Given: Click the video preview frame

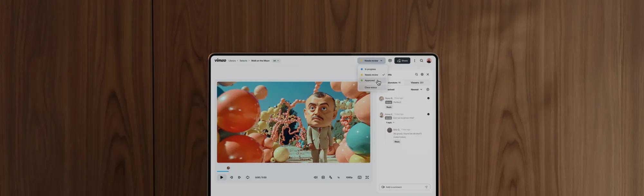Looking at the screenshot, I should coord(293,122).
